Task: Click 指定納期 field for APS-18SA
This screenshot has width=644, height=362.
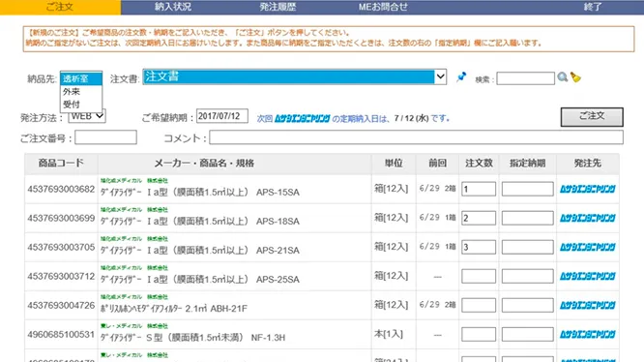Action: (528, 218)
